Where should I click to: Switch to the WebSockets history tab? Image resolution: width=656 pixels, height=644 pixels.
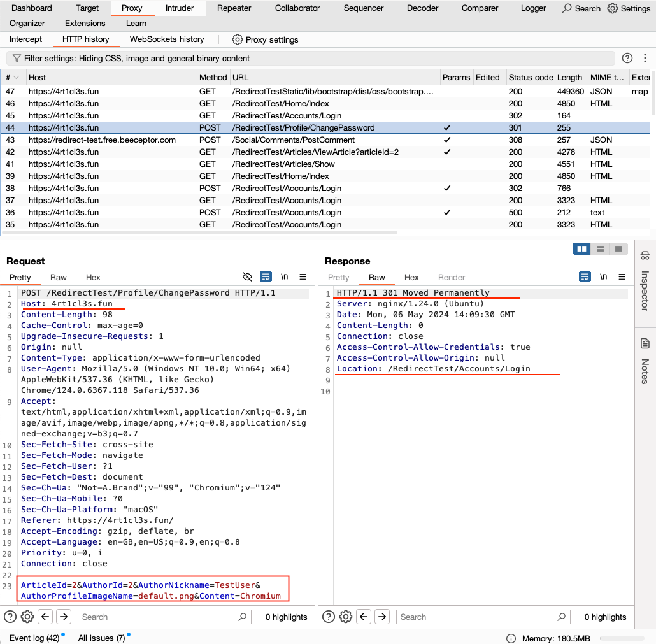[x=166, y=39]
